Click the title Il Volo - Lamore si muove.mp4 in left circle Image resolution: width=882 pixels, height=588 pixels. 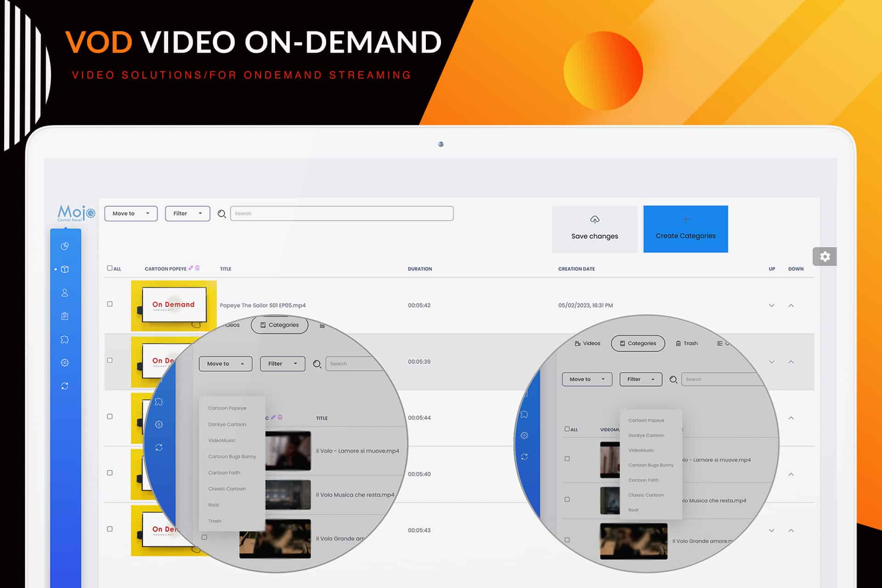pos(357,451)
